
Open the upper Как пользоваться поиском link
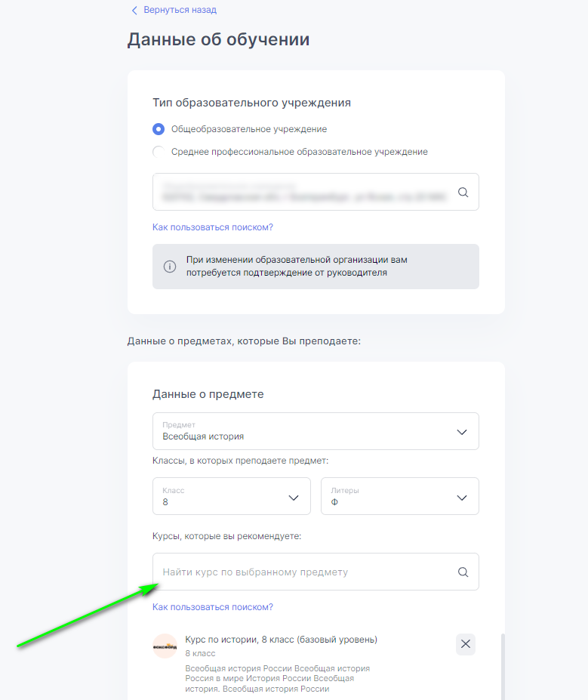pyautogui.click(x=213, y=227)
